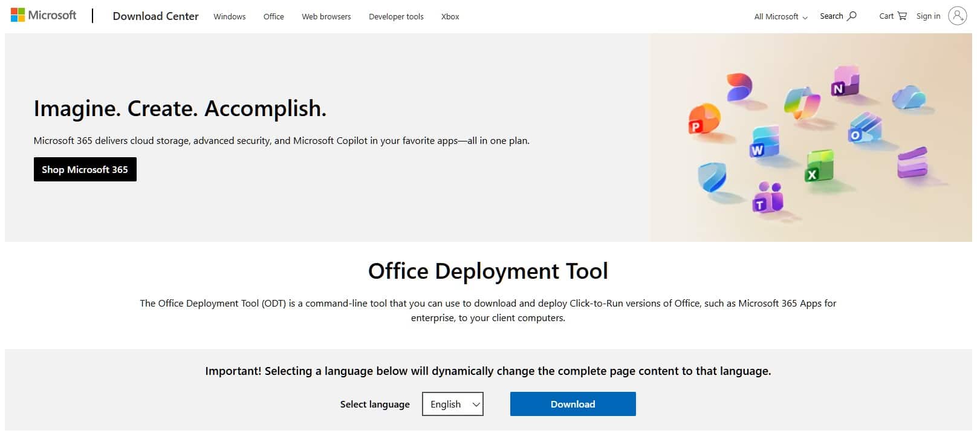
Task: Open the shopping cart icon
Action: tap(902, 16)
